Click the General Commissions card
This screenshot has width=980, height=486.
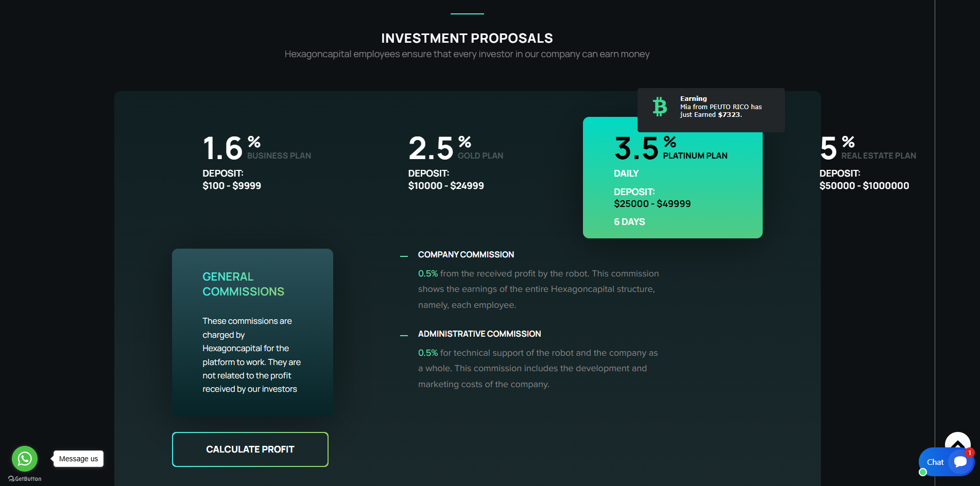(x=252, y=332)
